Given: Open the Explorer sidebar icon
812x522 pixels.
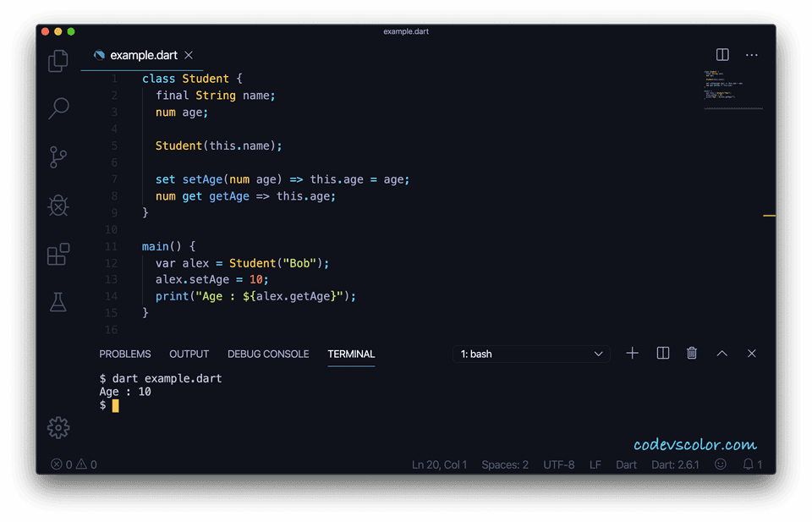Looking at the screenshot, I should pos(58,60).
